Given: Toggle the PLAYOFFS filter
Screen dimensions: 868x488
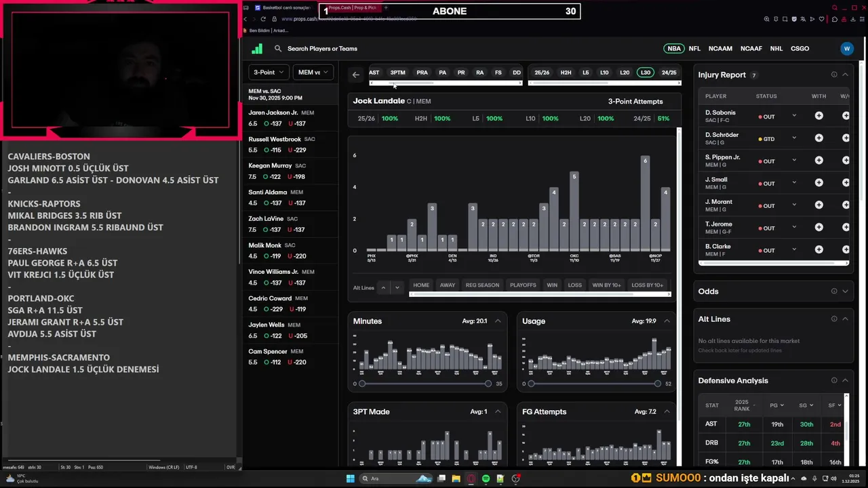Looking at the screenshot, I should tap(523, 285).
